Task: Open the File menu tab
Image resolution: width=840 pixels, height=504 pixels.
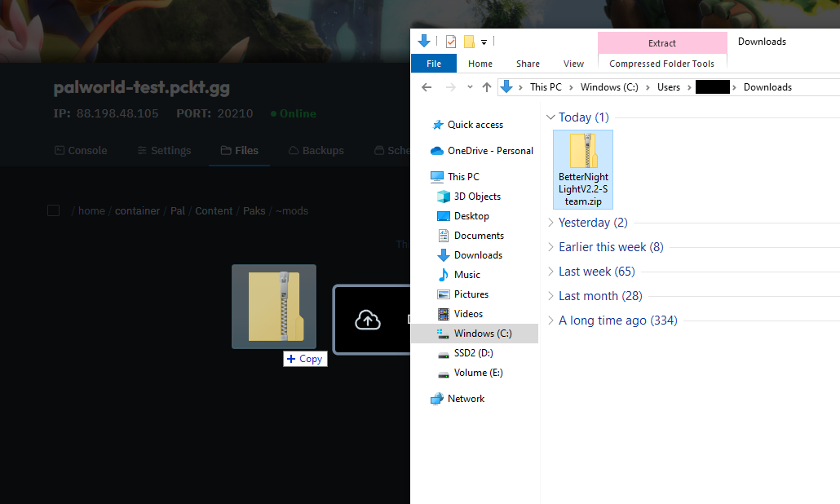Action: 434,64
